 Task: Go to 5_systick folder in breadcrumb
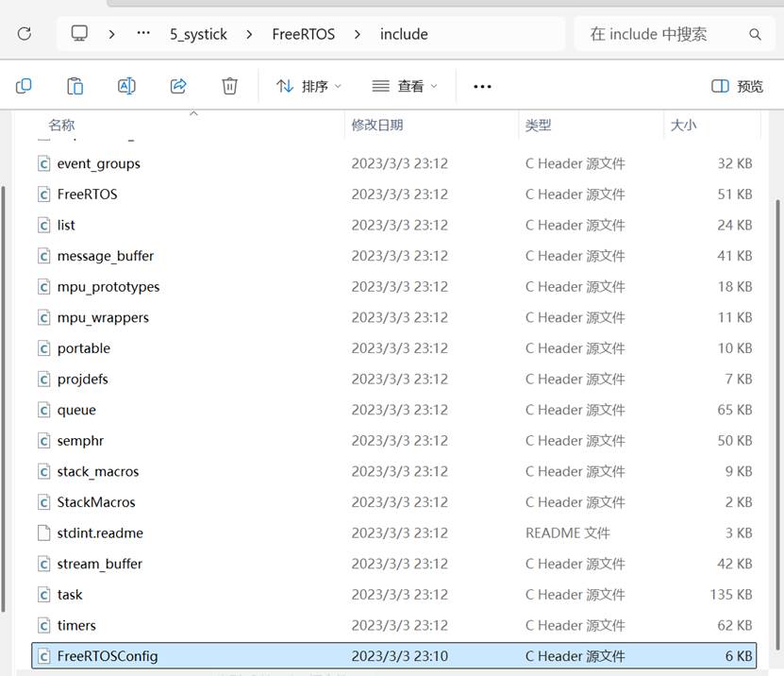[x=198, y=33]
